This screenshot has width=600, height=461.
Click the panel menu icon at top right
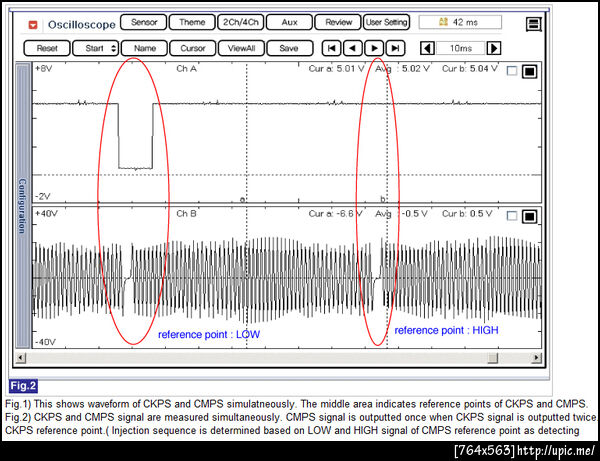click(x=533, y=24)
